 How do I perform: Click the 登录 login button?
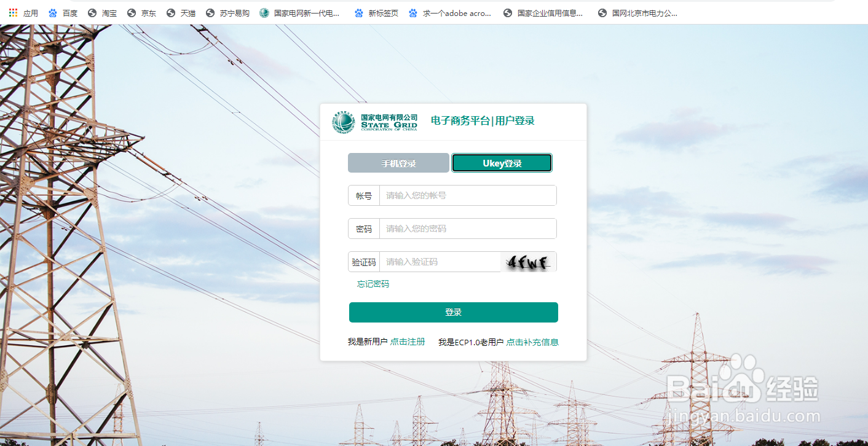(x=453, y=312)
